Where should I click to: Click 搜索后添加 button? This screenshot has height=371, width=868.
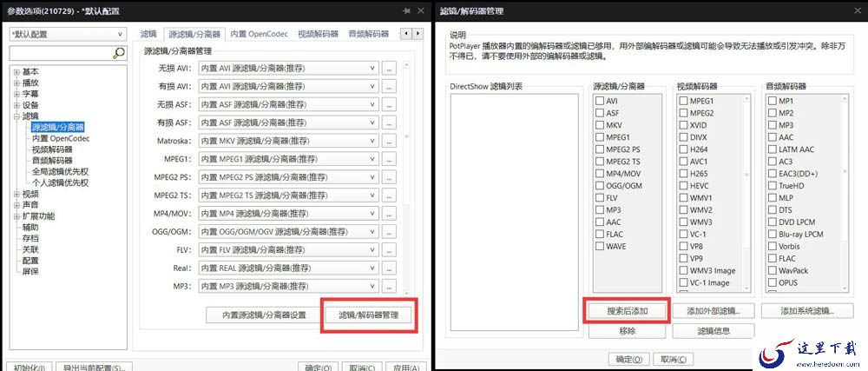click(x=628, y=311)
